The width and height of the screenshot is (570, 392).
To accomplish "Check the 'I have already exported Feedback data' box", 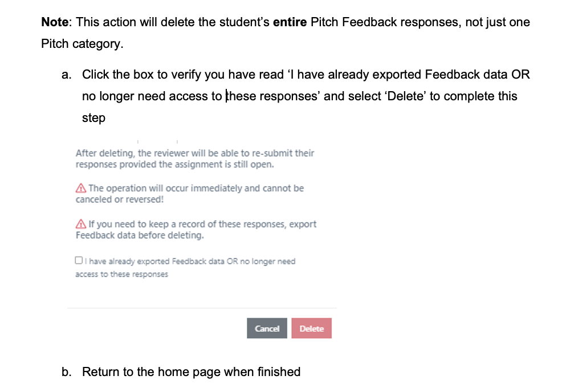I will (78, 261).
